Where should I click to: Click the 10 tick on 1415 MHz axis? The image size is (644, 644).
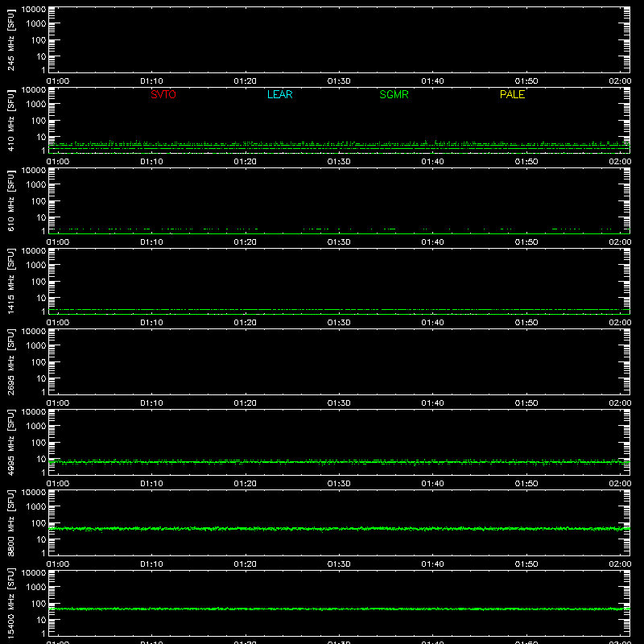tap(41, 298)
